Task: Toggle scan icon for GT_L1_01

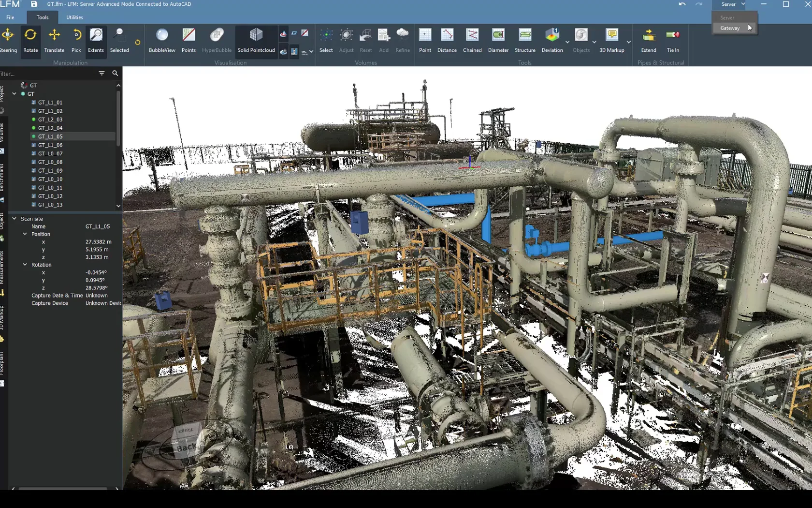Action: click(x=34, y=103)
